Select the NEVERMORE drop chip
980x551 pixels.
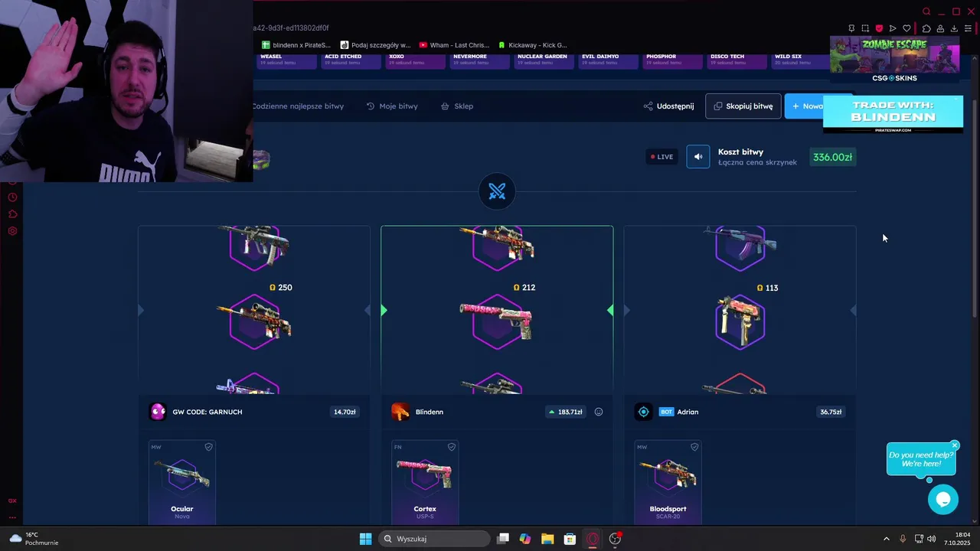point(479,60)
